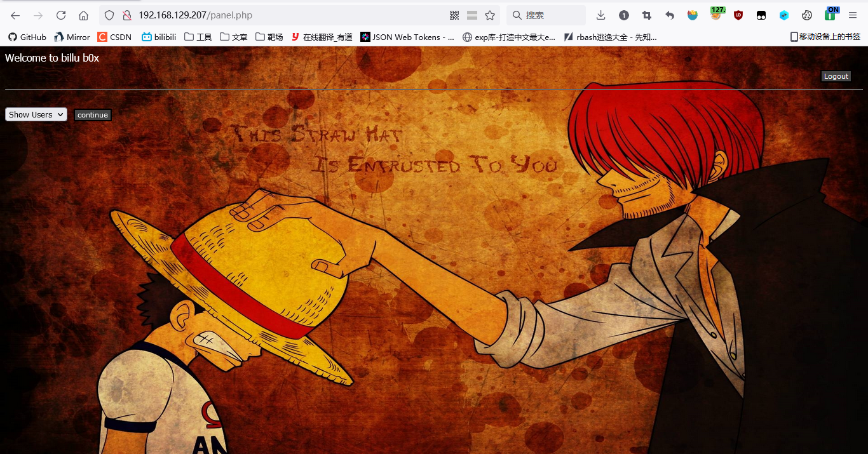
Task: Open the bilibili bookmark
Action: [x=159, y=37]
